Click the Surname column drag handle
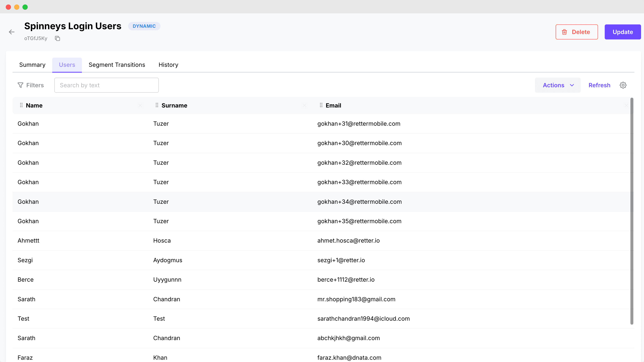 [x=157, y=105]
